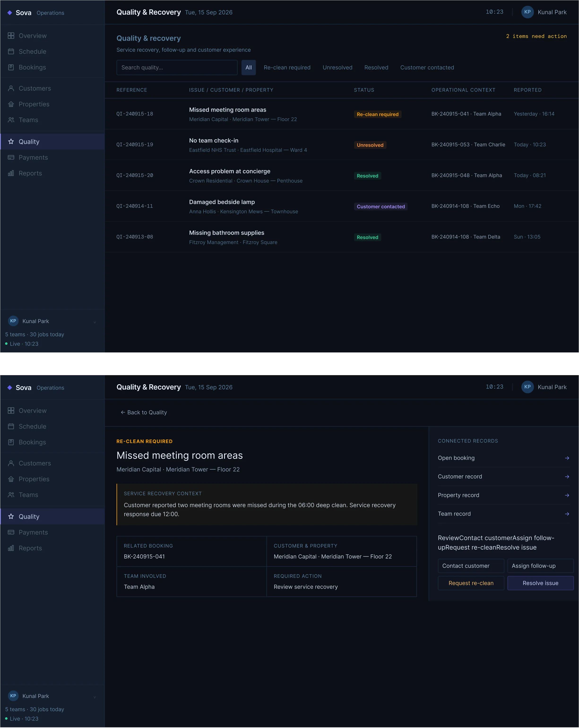Viewport: 579px width, 728px height.
Task: Open Overview in the issue list screen's sidebar
Action: 52,36
